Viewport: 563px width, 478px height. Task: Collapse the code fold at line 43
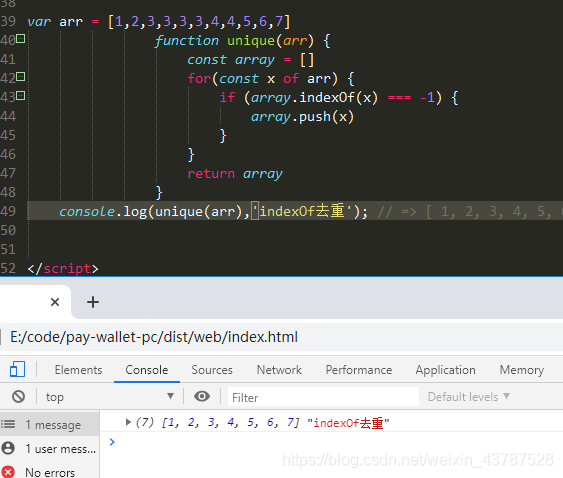point(21,96)
